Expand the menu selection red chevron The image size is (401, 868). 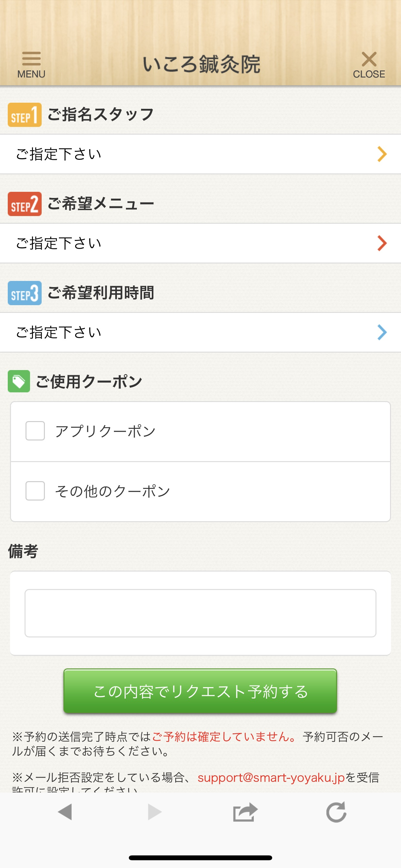point(382,243)
